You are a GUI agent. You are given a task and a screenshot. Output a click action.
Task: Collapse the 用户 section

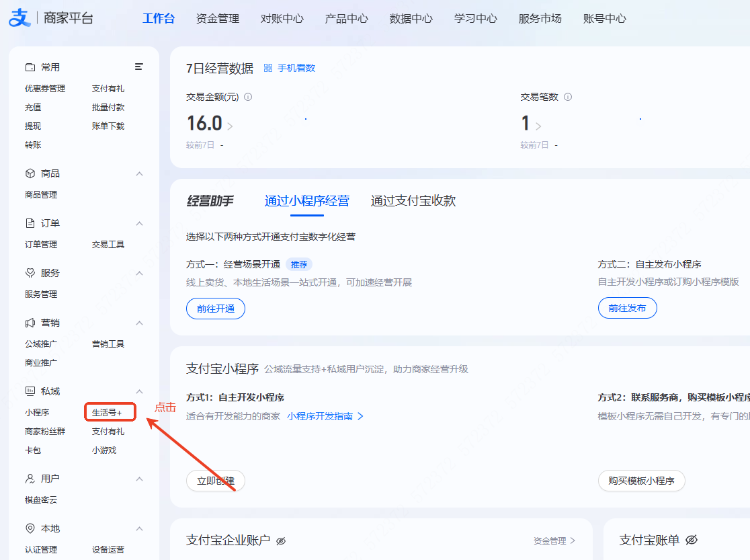click(139, 479)
